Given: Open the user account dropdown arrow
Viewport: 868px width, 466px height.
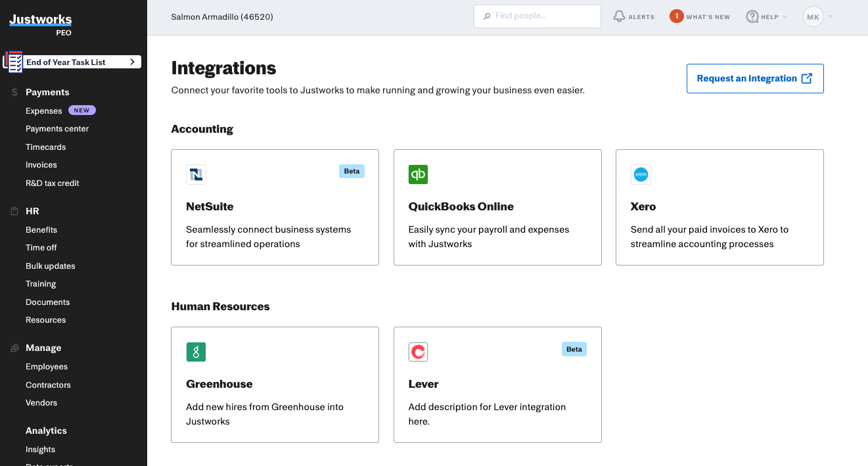Looking at the screenshot, I should click(831, 17).
